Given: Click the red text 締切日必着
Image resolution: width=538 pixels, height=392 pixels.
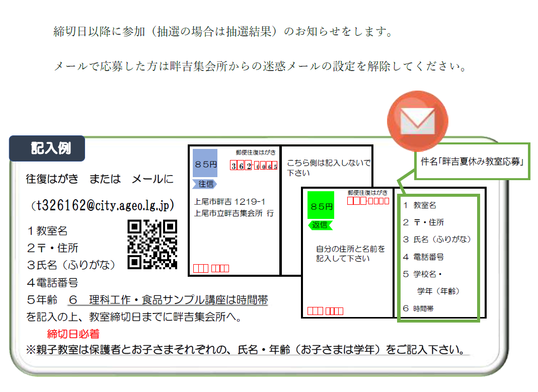Looking at the screenshot, I should 73,334.
